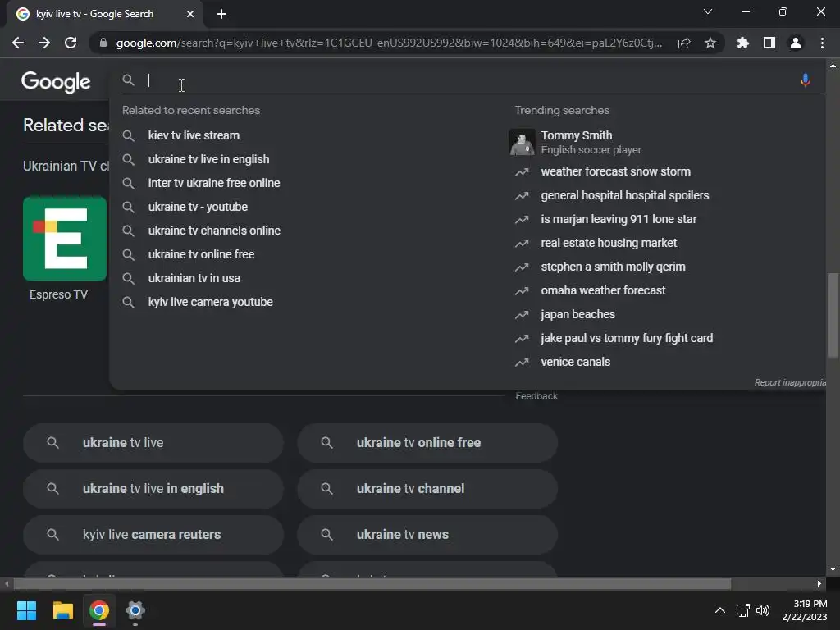
Task: Start voice search with microphone icon
Action: [805, 80]
